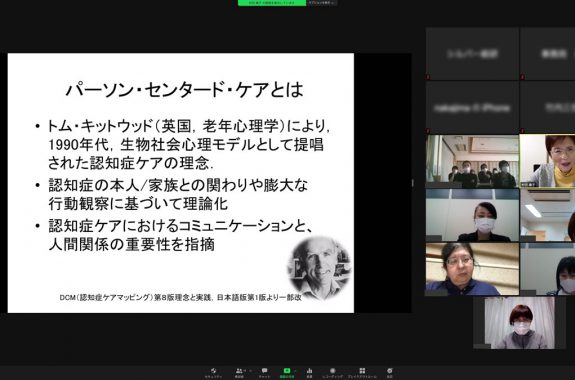Click the line '人間関係の重要性を指摘'
575x380 pixels.
[131, 245]
